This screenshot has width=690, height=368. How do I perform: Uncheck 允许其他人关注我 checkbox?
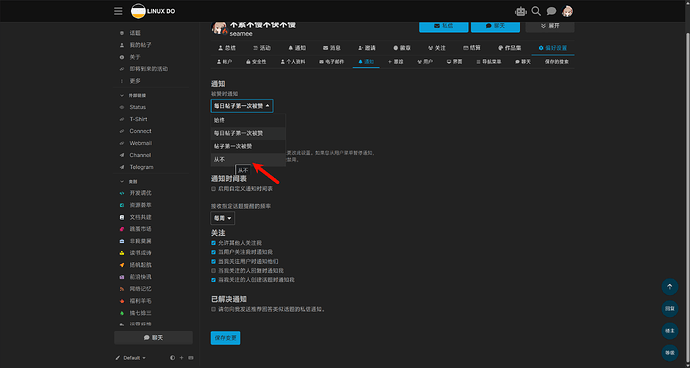pyautogui.click(x=213, y=243)
